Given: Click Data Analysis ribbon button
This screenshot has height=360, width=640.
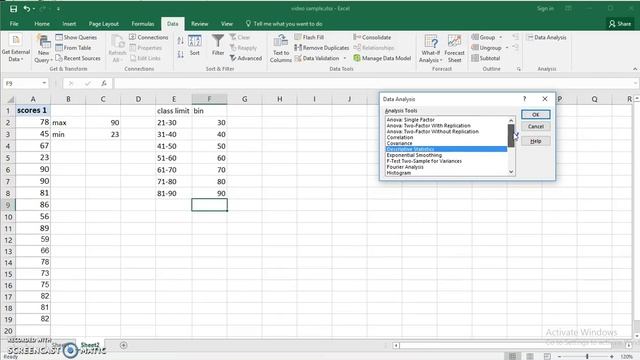Looking at the screenshot, I should coord(547,37).
